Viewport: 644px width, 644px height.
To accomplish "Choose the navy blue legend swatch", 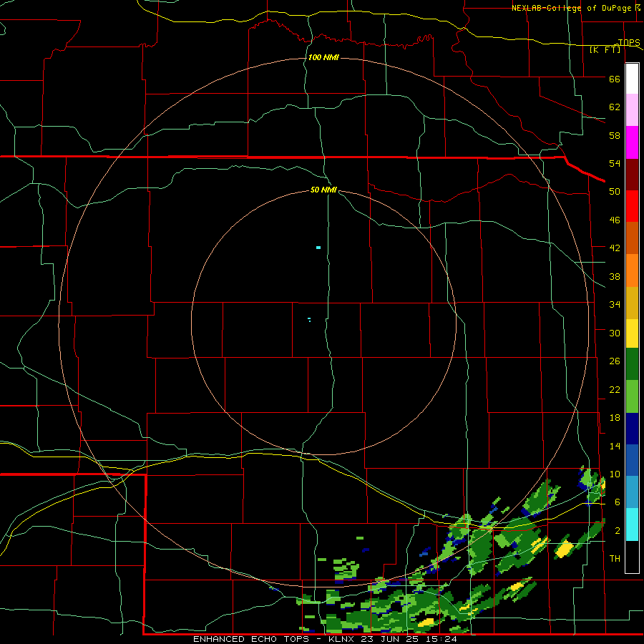I will click(x=632, y=429).
